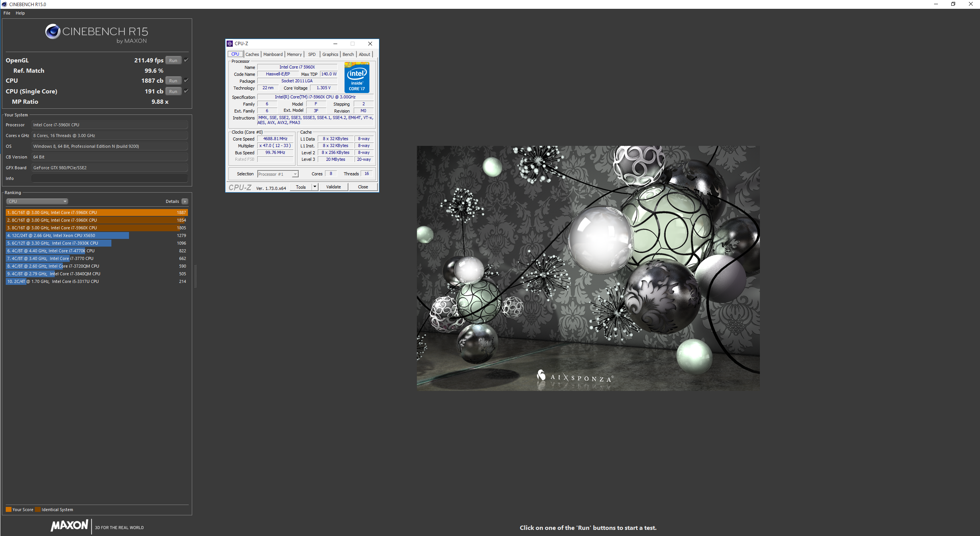
Task: Select the Core i7-3840QM ranking row
Action: (x=96, y=274)
